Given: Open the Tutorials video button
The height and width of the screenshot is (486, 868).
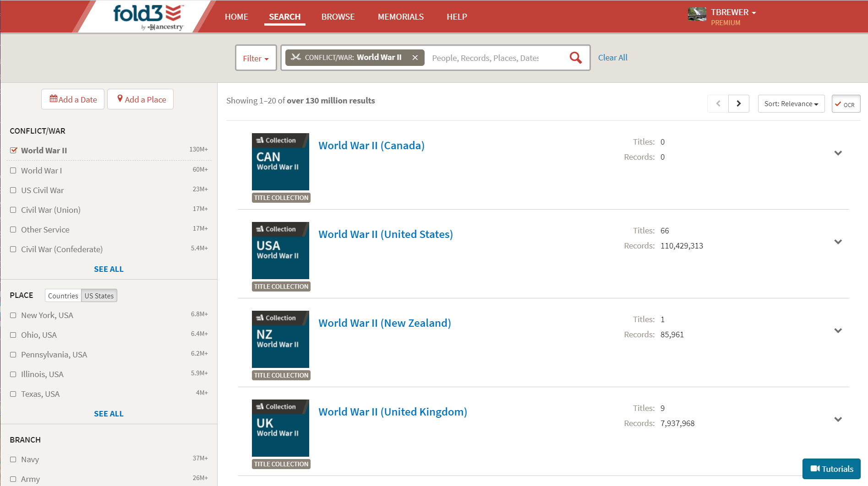Looking at the screenshot, I should [x=831, y=469].
